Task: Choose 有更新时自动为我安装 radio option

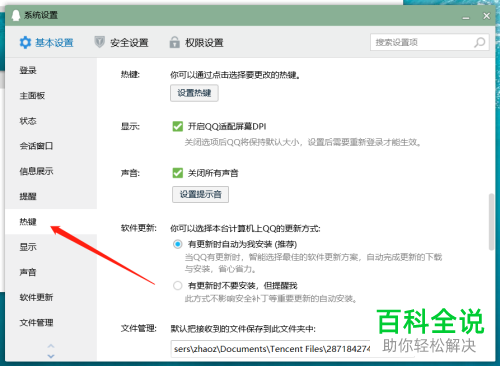Action: (178, 244)
